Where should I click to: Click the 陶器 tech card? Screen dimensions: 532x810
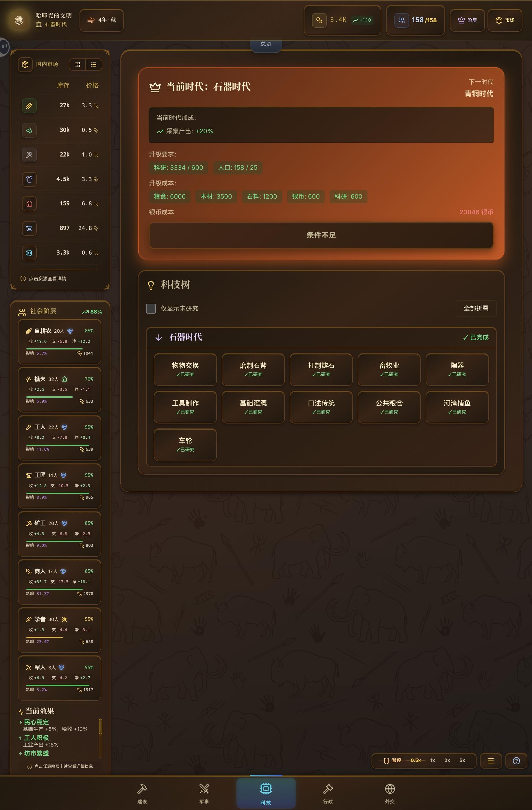457,370
